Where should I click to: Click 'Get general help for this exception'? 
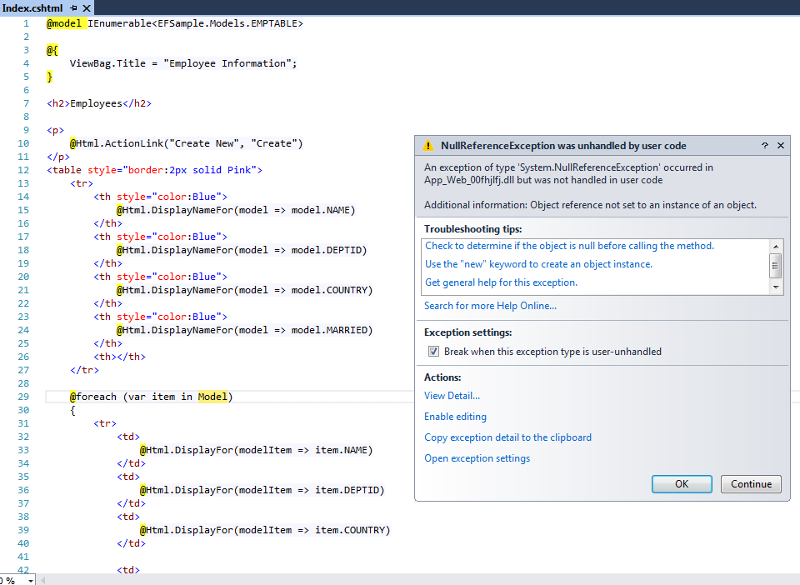pyautogui.click(x=507, y=282)
